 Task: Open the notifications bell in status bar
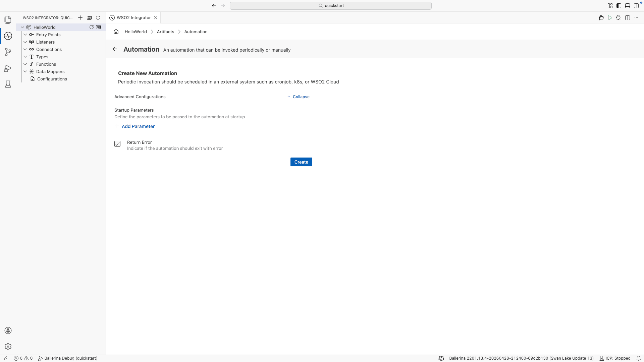pyautogui.click(x=639, y=358)
